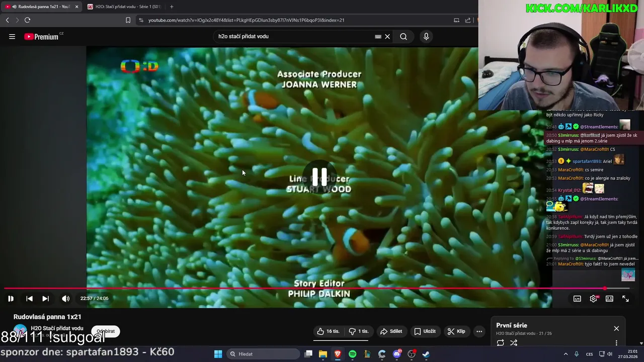The width and height of the screenshot is (644, 362).
Task: Open OBS Studio from the taskbar
Action: click(412, 354)
